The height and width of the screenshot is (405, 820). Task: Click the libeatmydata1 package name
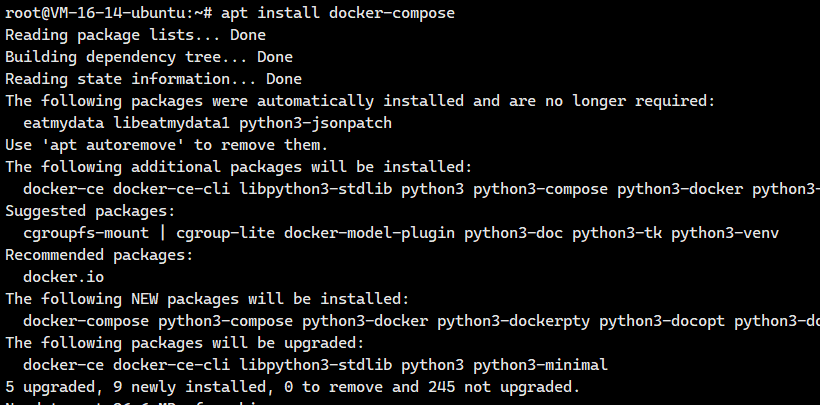point(172,123)
